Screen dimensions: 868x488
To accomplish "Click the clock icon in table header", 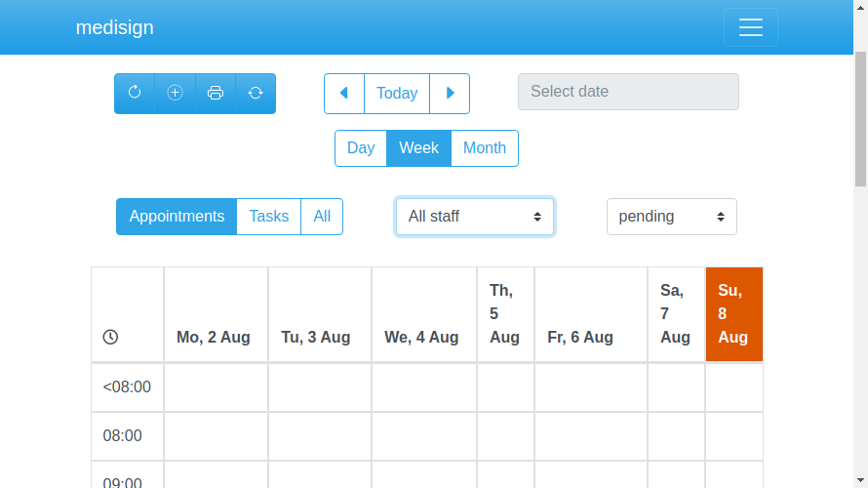I will pyautogui.click(x=110, y=337).
